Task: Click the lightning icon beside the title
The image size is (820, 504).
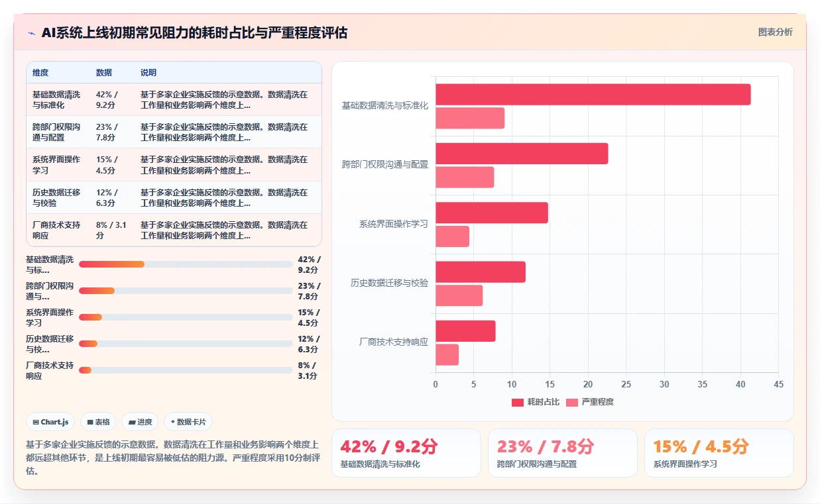Action: (x=31, y=33)
